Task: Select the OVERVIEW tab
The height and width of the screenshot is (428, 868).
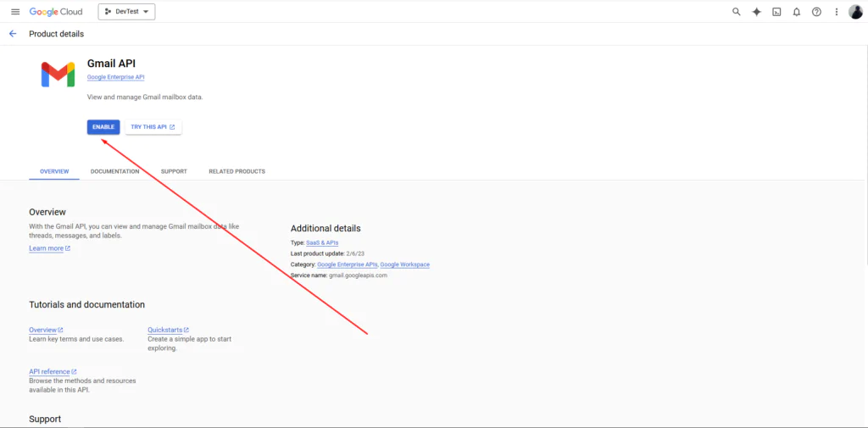Action: tap(54, 172)
